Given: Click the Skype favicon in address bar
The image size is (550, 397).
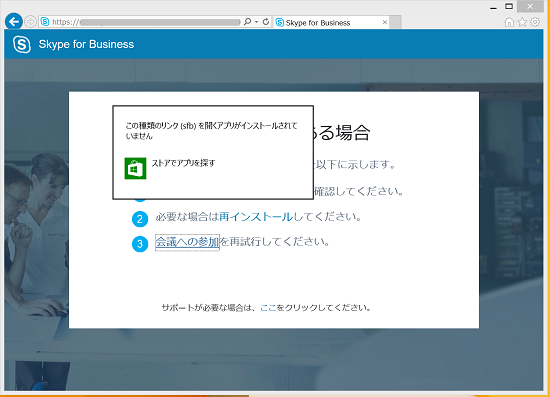Looking at the screenshot, I should (x=45, y=22).
